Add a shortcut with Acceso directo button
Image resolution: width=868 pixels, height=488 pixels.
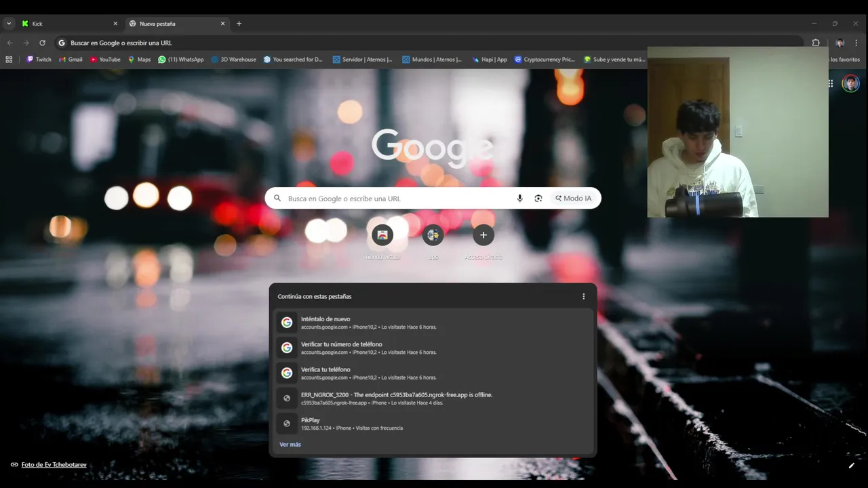484,241
